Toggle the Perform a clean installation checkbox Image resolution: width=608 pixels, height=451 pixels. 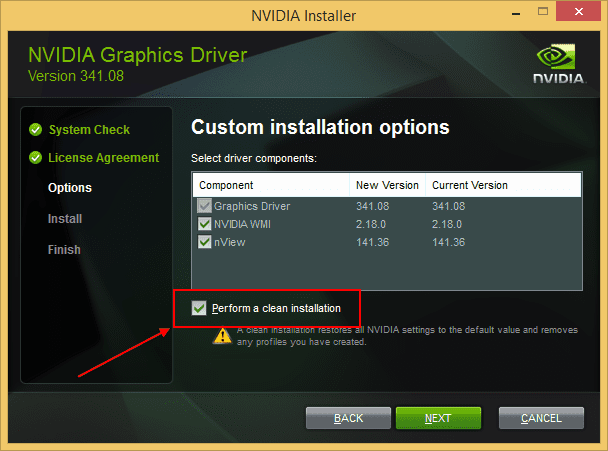(x=199, y=308)
